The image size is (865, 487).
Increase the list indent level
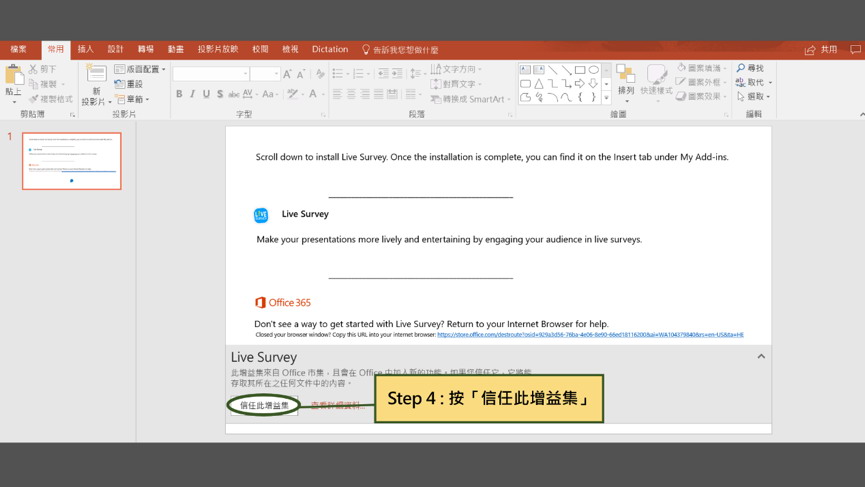pyautogui.click(x=397, y=73)
